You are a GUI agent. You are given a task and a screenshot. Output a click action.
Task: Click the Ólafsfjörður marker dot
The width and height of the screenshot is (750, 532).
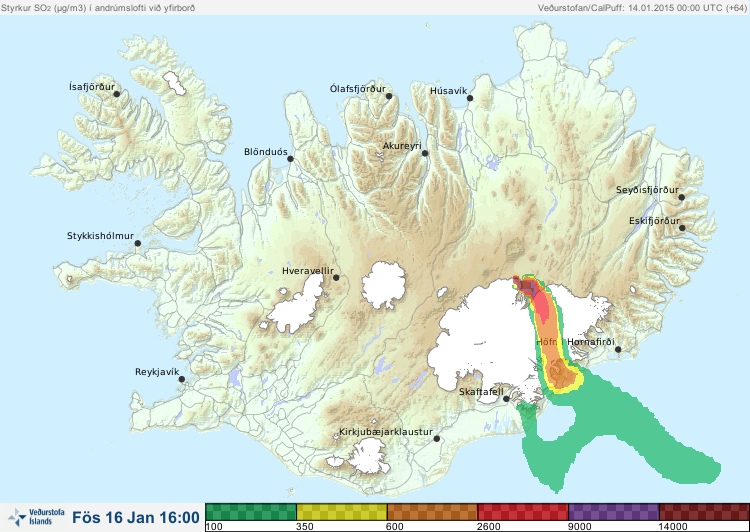pyautogui.click(x=389, y=96)
